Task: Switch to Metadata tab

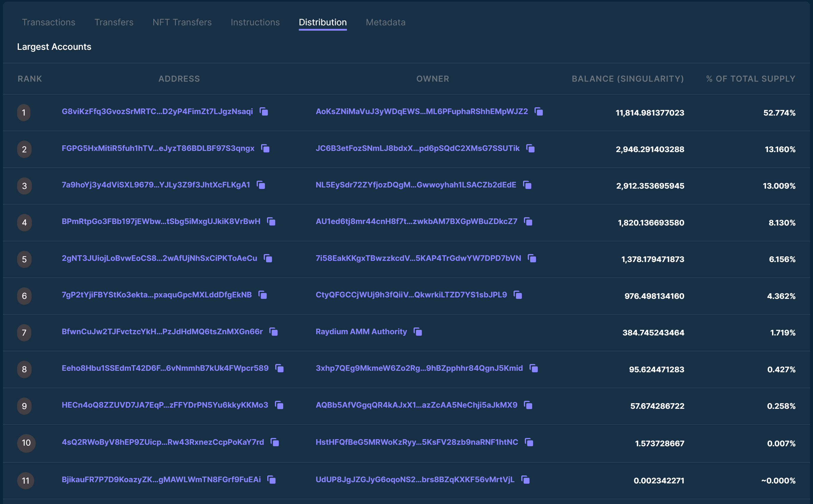Action: (x=385, y=22)
